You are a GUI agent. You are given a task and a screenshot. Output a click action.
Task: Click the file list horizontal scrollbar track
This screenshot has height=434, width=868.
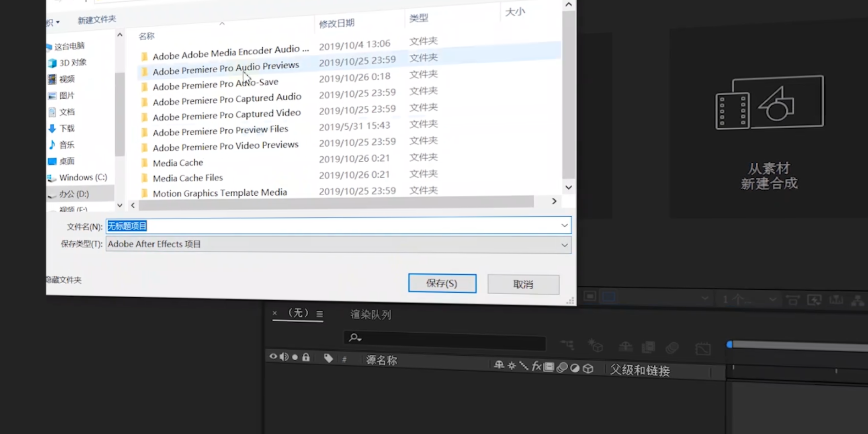tap(336, 203)
